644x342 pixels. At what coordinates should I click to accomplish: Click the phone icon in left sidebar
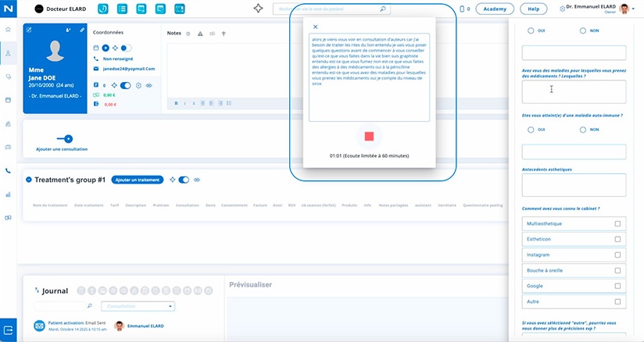coord(8,170)
